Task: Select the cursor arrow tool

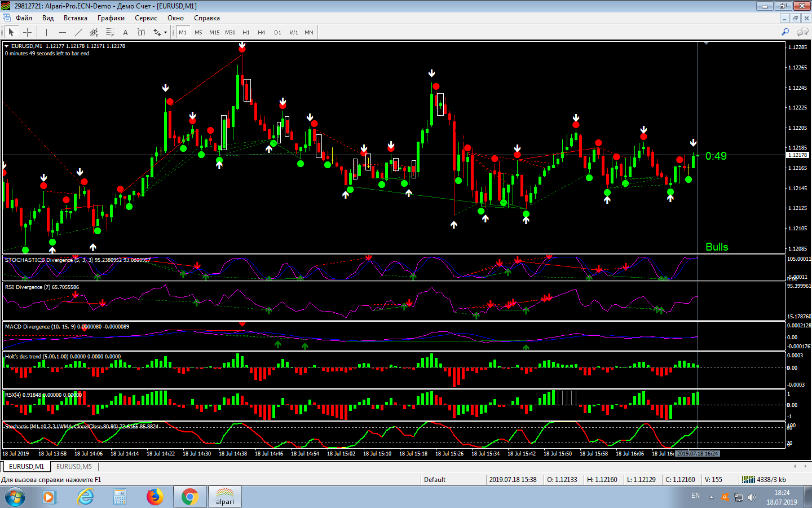Action: point(11,32)
